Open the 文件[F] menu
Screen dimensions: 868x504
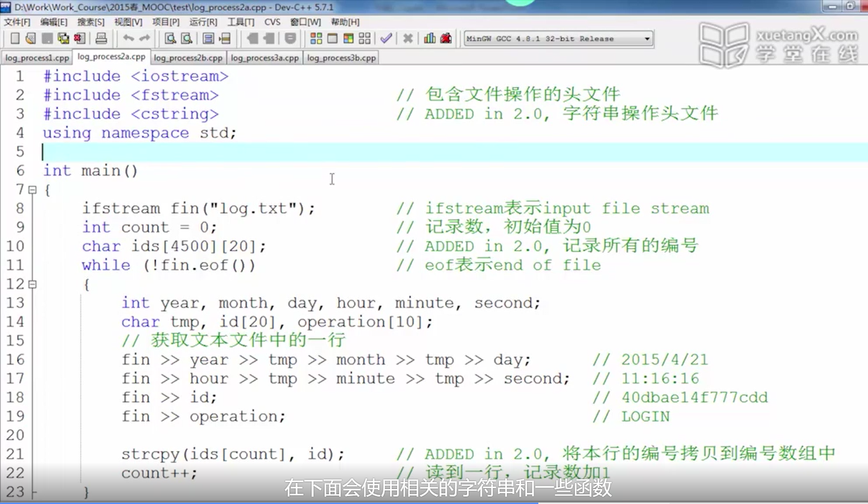[17, 22]
